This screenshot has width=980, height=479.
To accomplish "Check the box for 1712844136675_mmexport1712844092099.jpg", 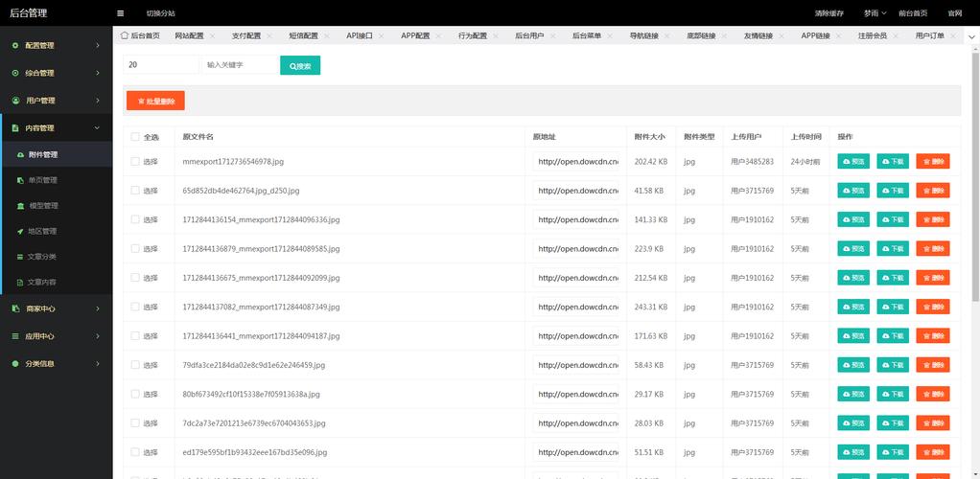I will tap(135, 277).
